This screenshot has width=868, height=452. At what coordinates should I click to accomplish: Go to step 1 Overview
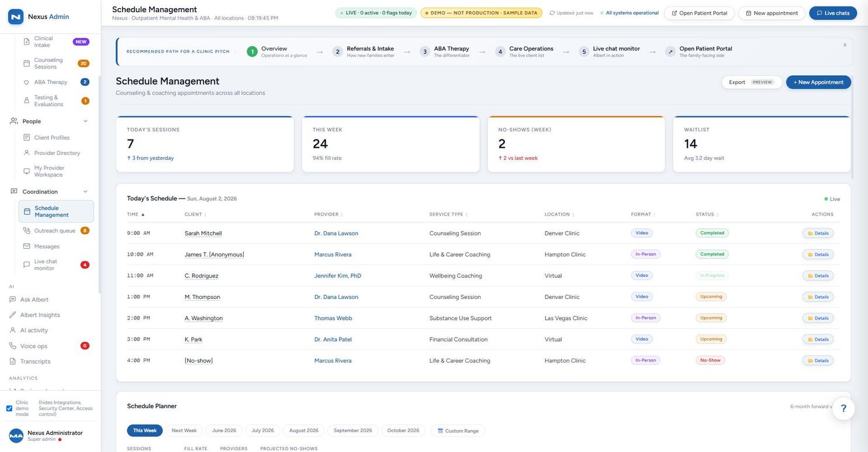277,51
